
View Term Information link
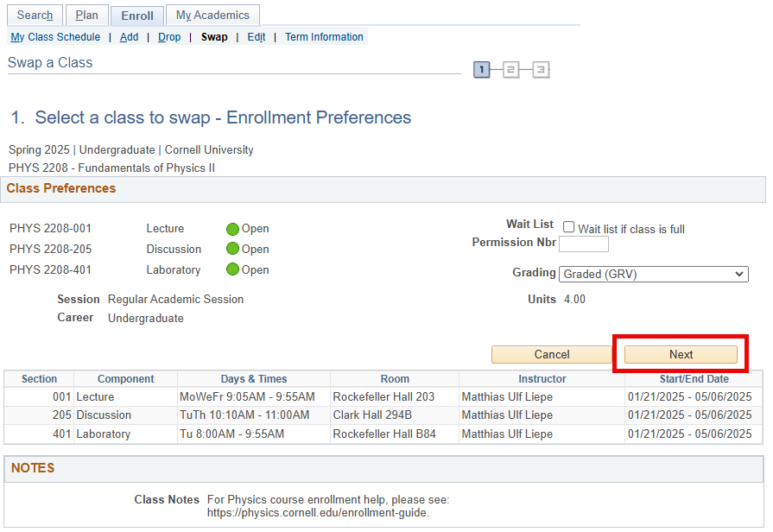point(324,37)
